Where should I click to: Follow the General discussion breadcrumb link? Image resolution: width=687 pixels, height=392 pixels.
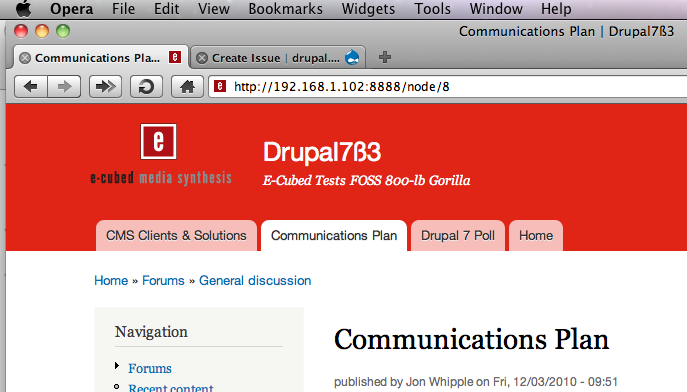[255, 281]
